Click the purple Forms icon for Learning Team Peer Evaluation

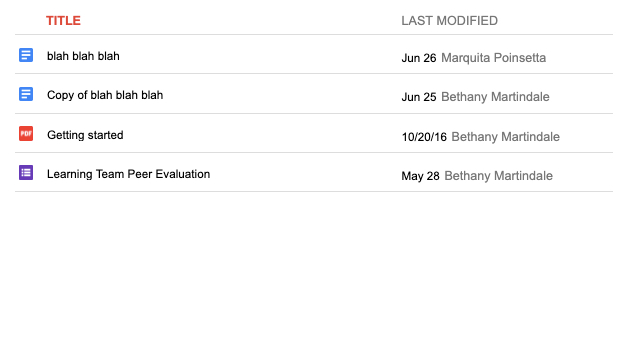[26, 173]
